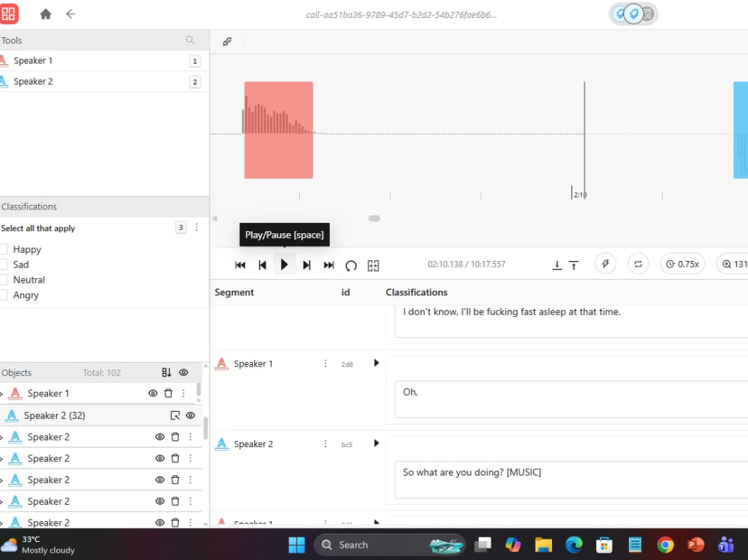Step back one frame
This screenshot has width=748, height=560.
[x=263, y=265]
